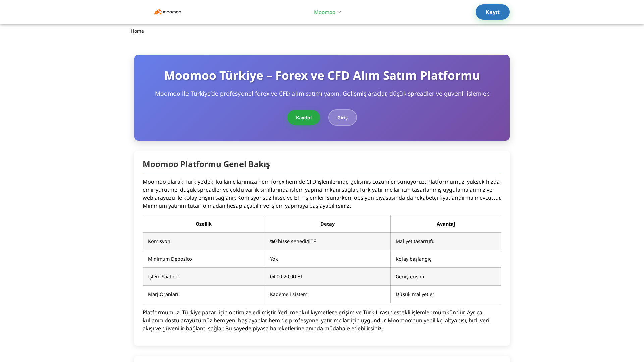
Task: Click the Moomoo logo icon
Action: point(158,12)
